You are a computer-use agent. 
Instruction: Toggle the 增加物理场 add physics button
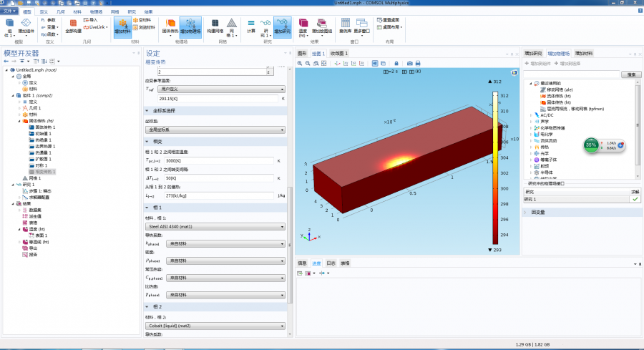tap(190, 26)
